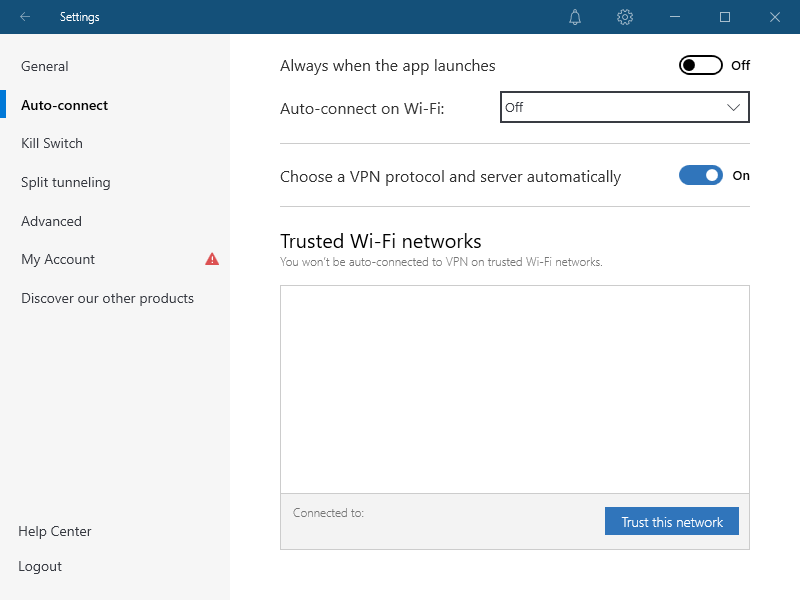Click the settings gear icon

625,17
